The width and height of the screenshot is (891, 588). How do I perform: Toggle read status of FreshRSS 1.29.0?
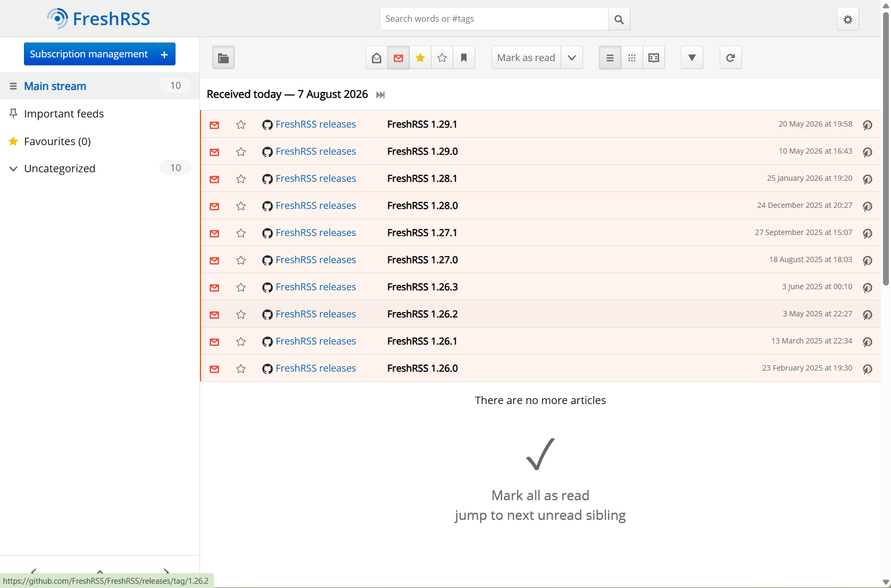tap(214, 152)
